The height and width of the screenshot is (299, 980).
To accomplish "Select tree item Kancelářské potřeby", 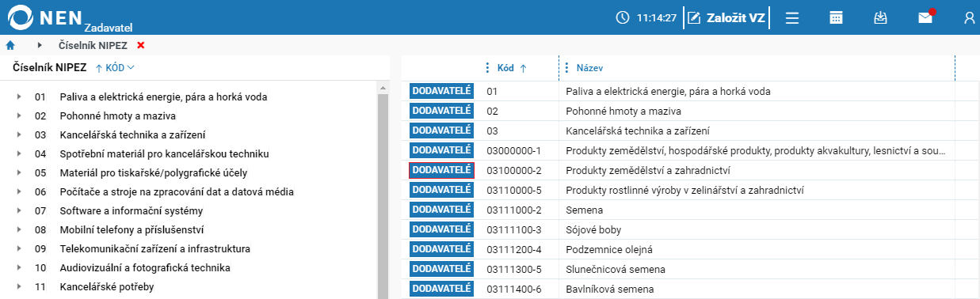I will 107,287.
